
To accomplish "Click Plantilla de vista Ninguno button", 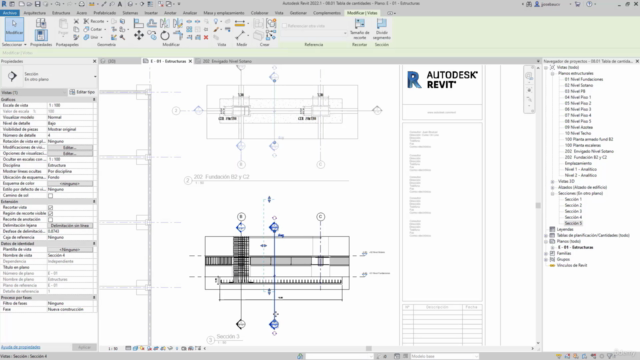I will (x=70, y=249).
